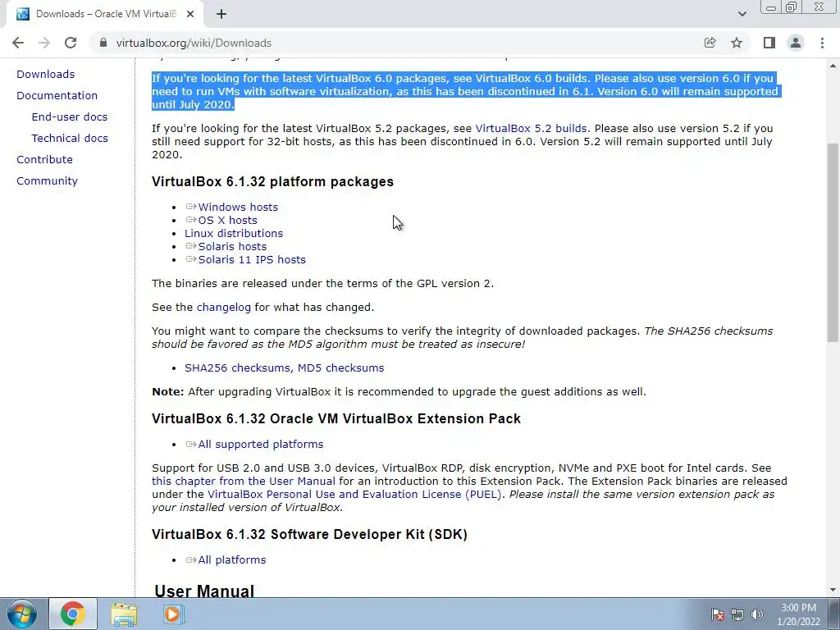This screenshot has height=630, width=840.
Task: Open the media player taskbar icon
Action: (172, 614)
